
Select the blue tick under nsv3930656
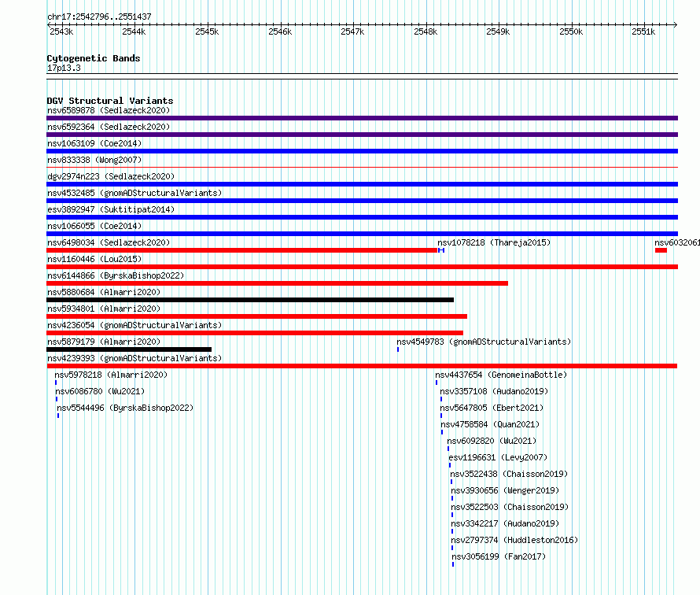click(452, 498)
